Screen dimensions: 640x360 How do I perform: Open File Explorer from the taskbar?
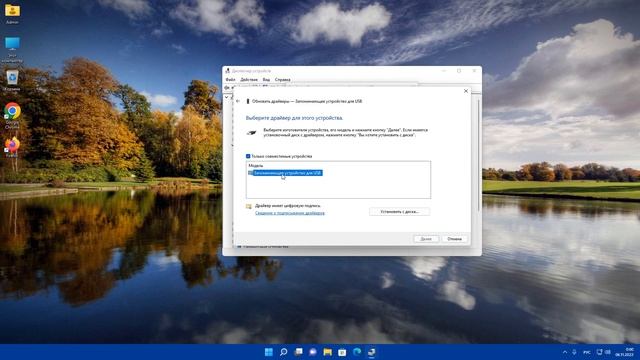point(327,352)
